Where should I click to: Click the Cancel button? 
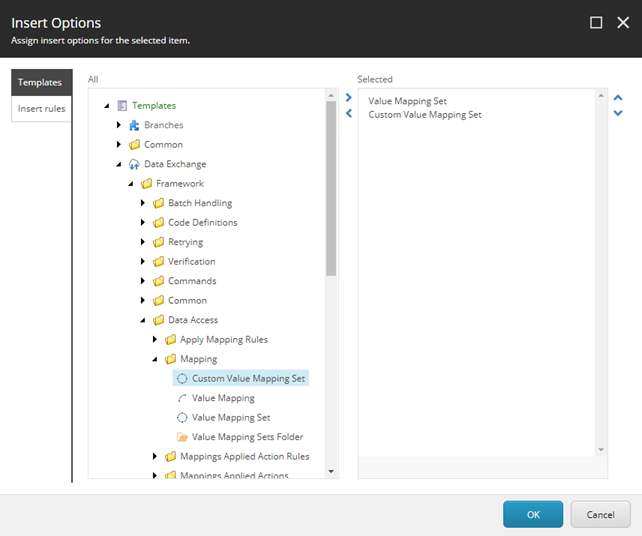pyautogui.click(x=600, y=514)
